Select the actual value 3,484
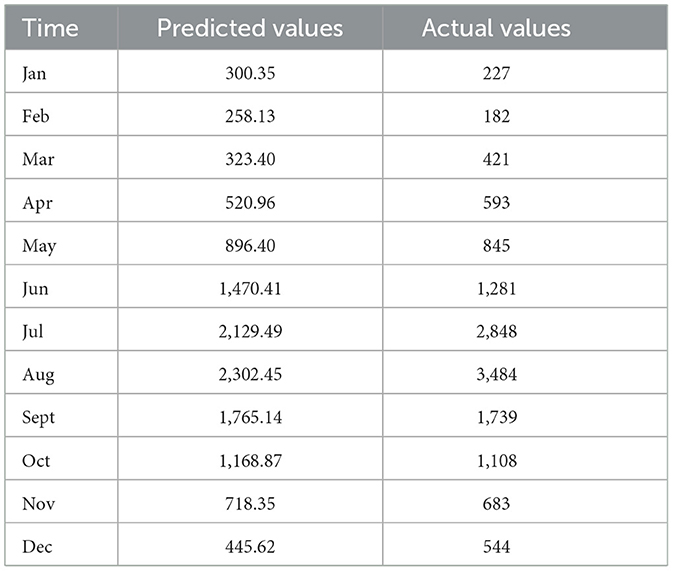 point(495,374)
